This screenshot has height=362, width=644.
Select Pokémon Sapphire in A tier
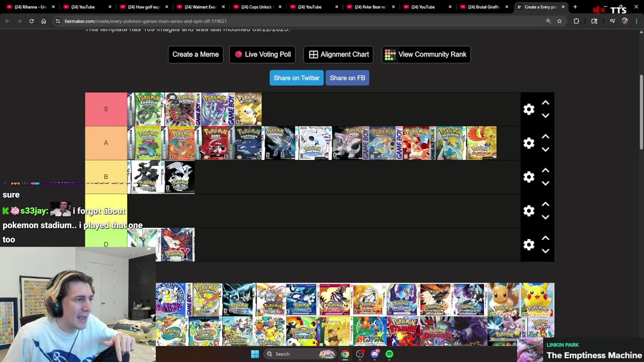click(x=246, y=143)
